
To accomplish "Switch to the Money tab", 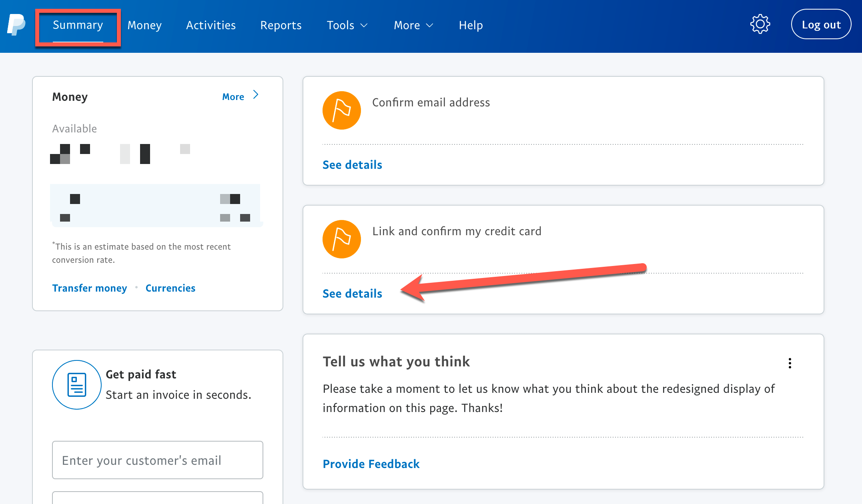I will point(144,25).
